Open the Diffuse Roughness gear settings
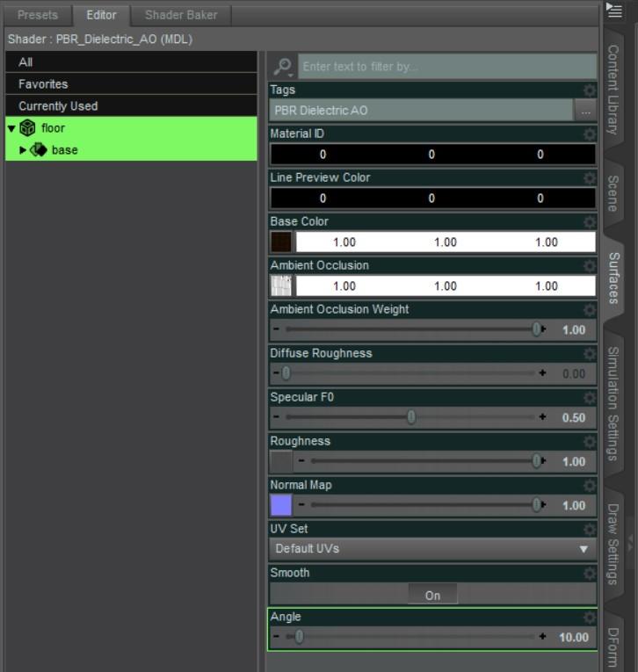Viewport: 638px width, 672px height. [x=590, y=354]
